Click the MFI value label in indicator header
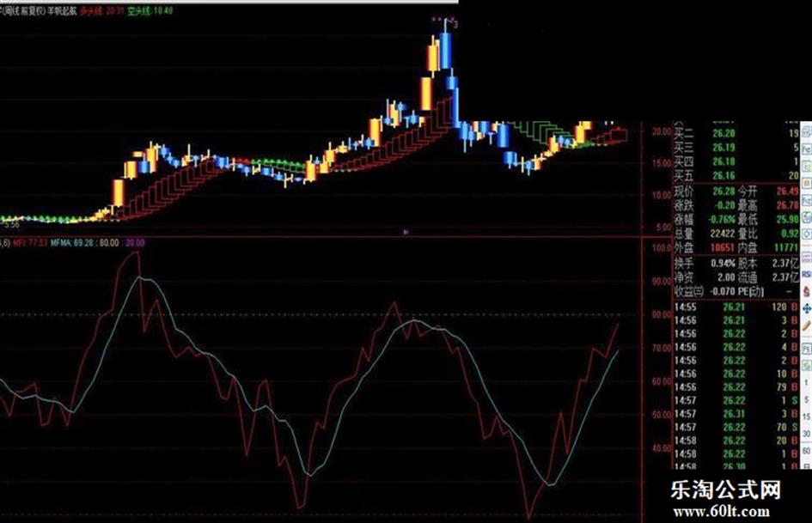812x523 pixels. pos(30,242)
